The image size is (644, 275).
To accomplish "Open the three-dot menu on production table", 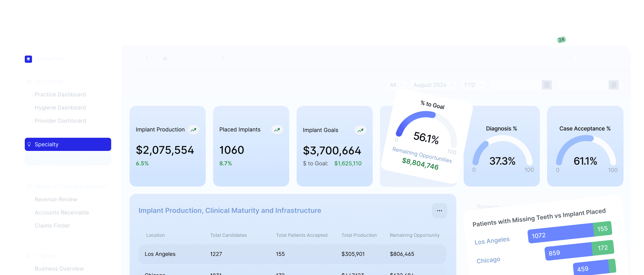I will [x=439, y=211].
